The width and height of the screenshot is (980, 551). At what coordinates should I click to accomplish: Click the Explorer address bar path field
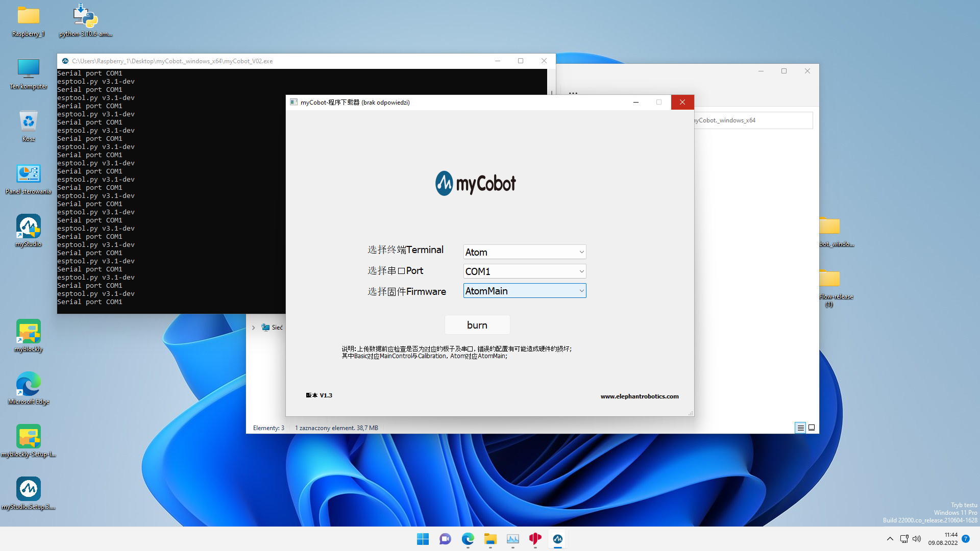753,120
